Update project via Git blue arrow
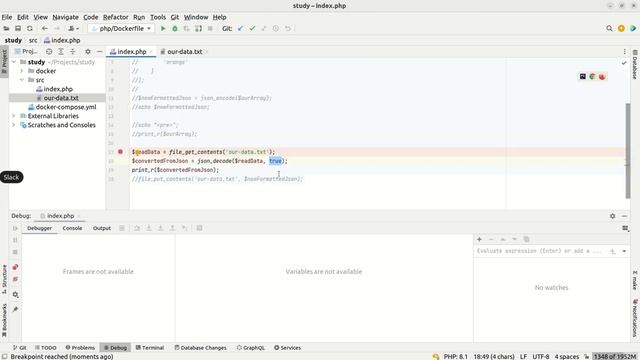Image resolution: width=640 pixels, height=360 pixels. click(240, 29)
